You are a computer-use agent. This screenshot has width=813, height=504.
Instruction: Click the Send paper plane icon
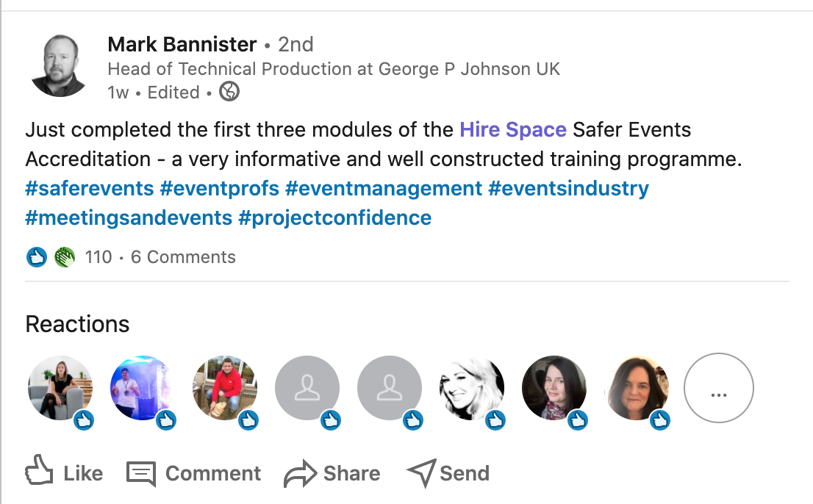421,473
